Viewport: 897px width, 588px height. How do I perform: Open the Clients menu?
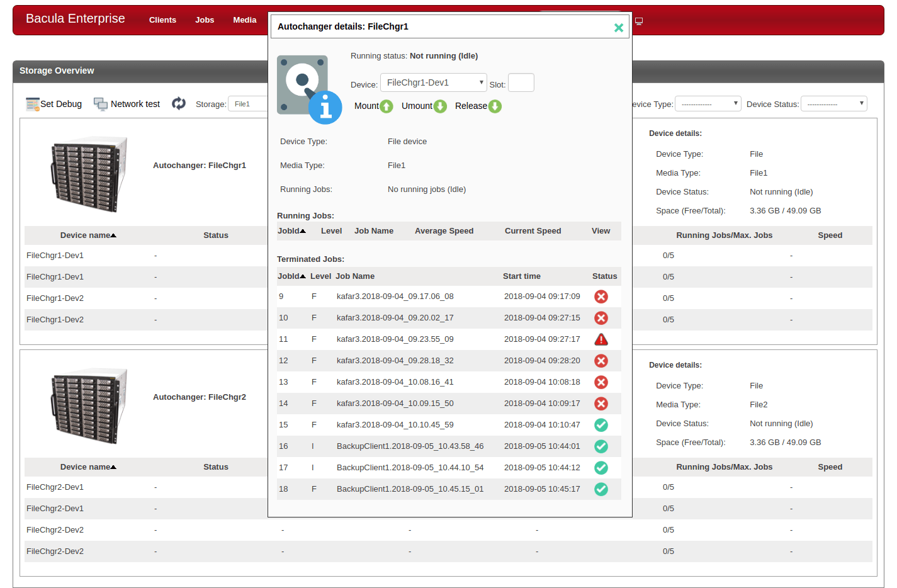(162, 20)
